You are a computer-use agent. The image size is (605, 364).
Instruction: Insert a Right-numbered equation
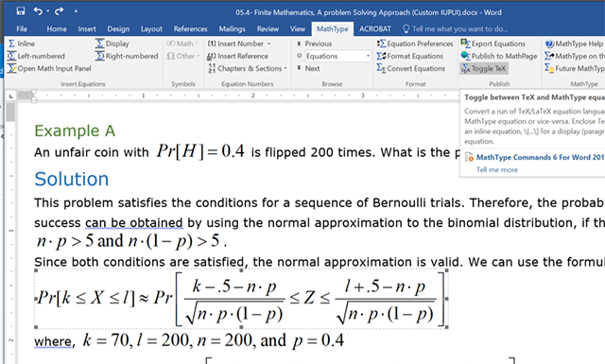coord(127,56)
